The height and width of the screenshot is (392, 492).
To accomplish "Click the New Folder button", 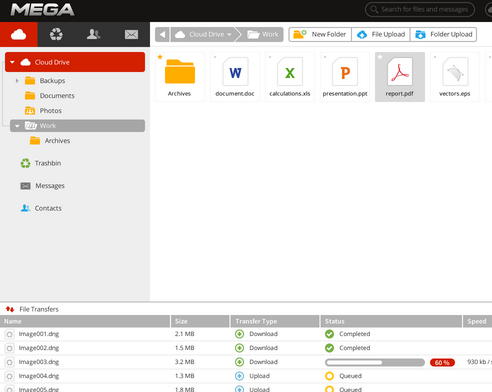I will tap(320, 34).
